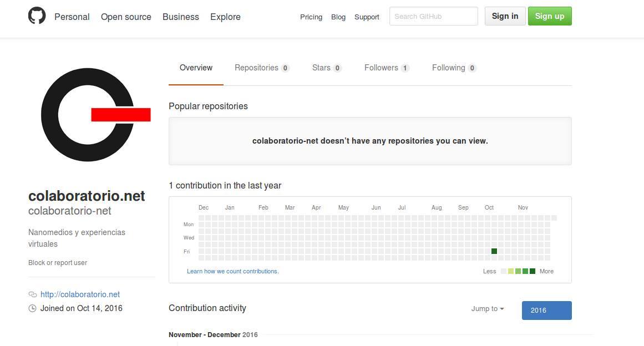
Task: Click the GitHub Octocat logo
Action: tap(37, 16)
